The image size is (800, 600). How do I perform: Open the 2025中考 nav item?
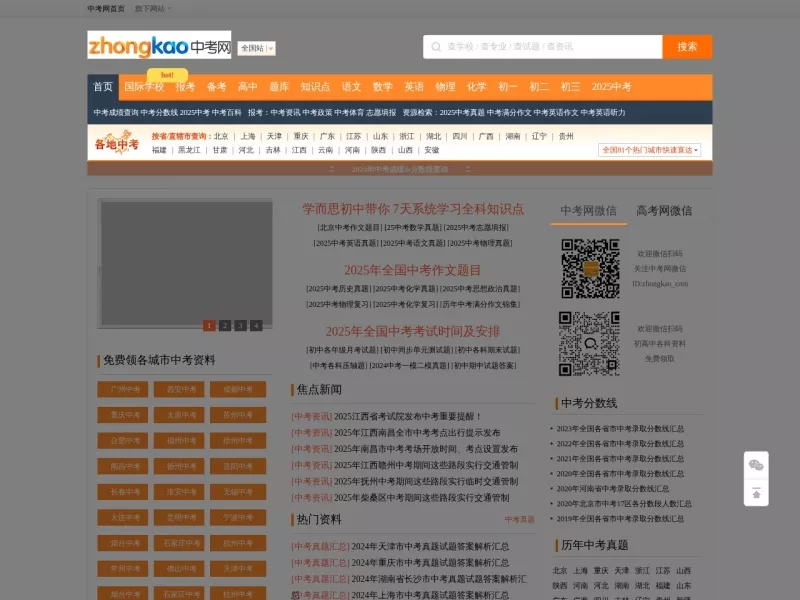[x=611, y=87]
